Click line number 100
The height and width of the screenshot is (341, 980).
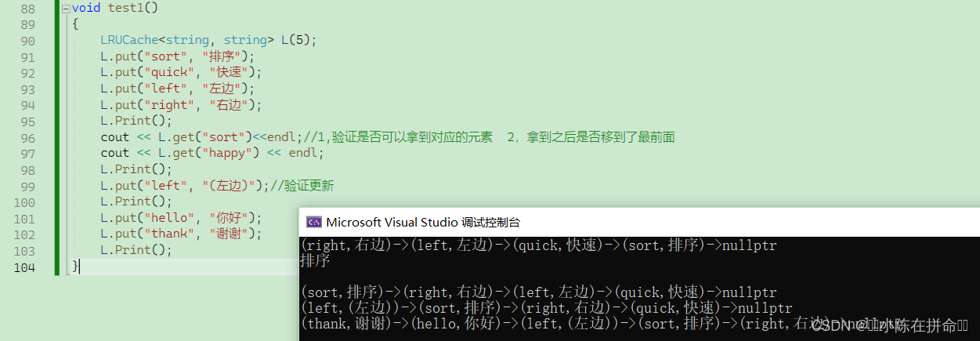(24, 201)
